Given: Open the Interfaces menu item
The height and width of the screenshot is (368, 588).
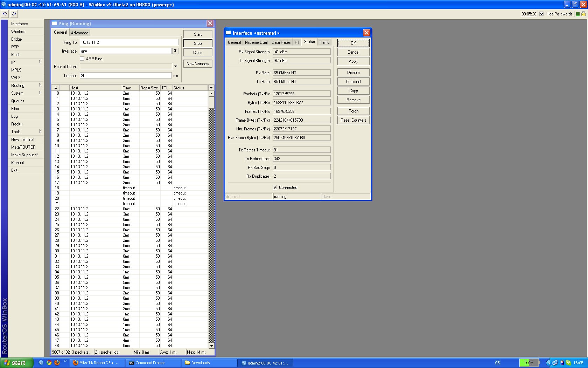Looking at the screenshot, I should [x=26, y=24].
